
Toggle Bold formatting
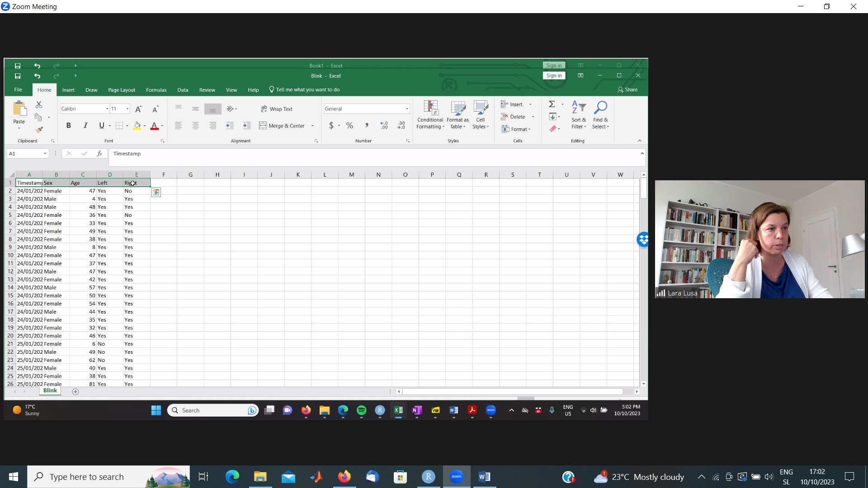click(68, 126)
